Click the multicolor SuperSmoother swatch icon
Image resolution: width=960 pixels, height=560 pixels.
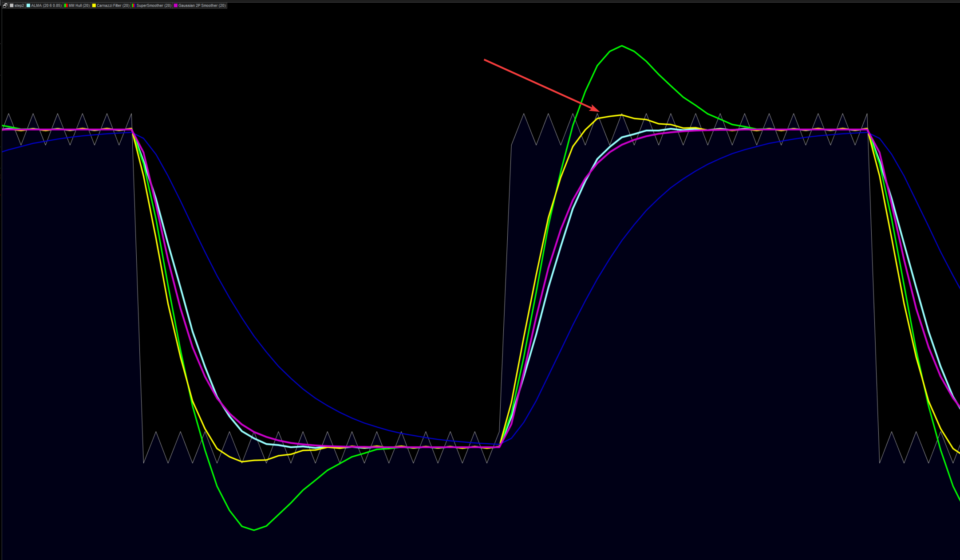[x=133, y=5]
